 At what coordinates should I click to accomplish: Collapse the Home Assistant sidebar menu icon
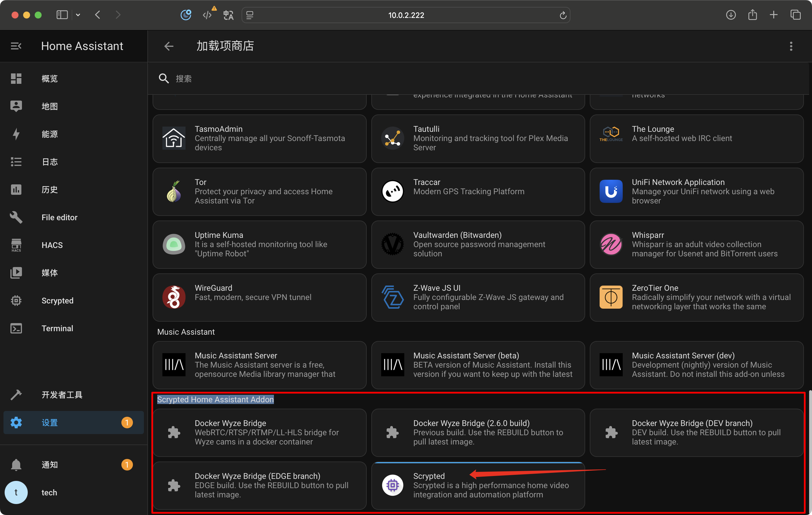16,46
